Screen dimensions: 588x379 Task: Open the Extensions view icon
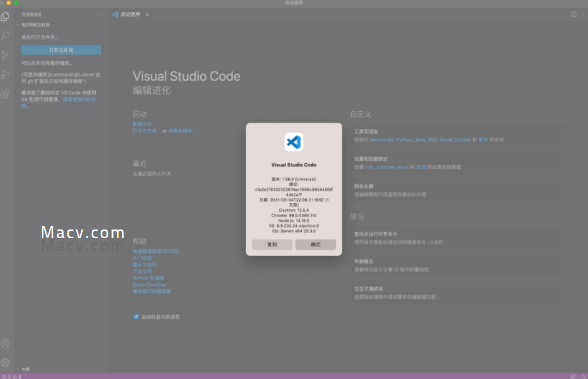click(x=5, y=94)
